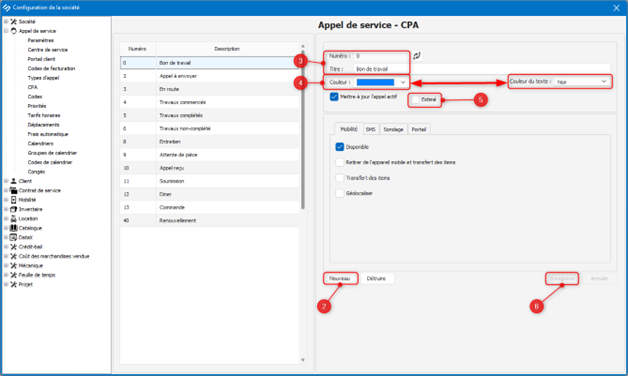Click the blue Couleur swatch
The width and height of the screenshot is (628, 376).
click(375, 82)
